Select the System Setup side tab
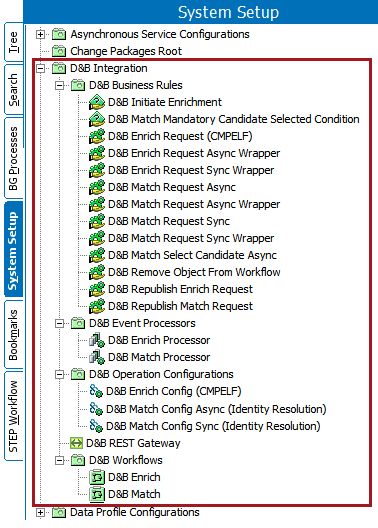 pyautogui.click(x=13, y=250)
